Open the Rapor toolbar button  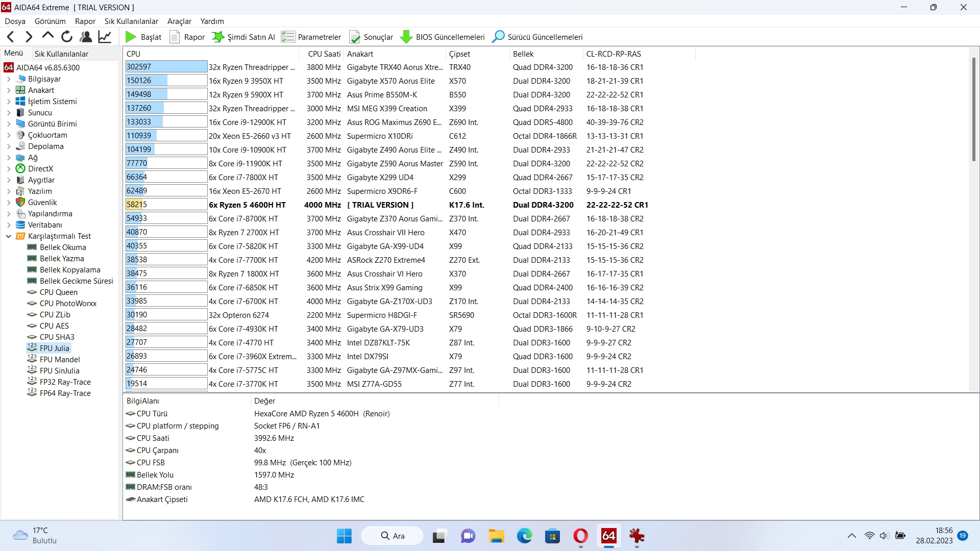click(187, 37)
